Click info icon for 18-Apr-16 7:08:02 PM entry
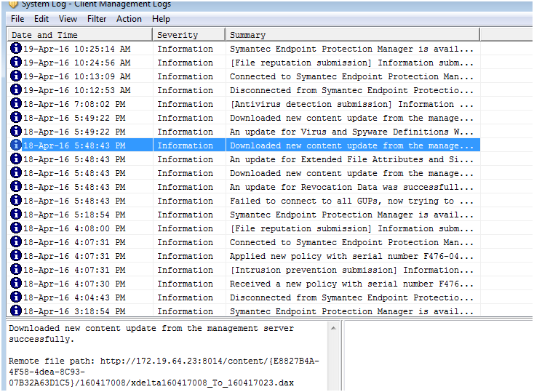 point(16,103)
